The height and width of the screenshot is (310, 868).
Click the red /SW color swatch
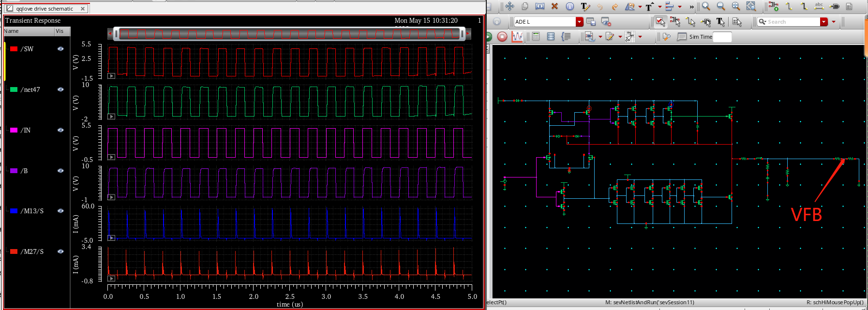[14, 49]
